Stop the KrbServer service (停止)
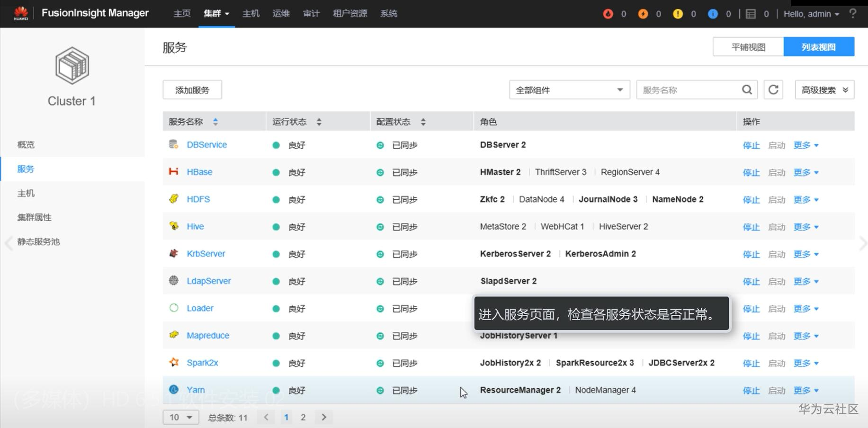Viewport: 868px width, 428px height. (751, 254)
